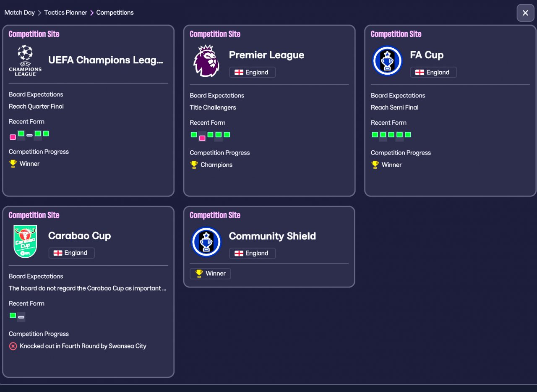Screen dimensions: 537x392
Task: Click 'Competition Progress' on the Carabao Cup card
Action: (39, 334)
